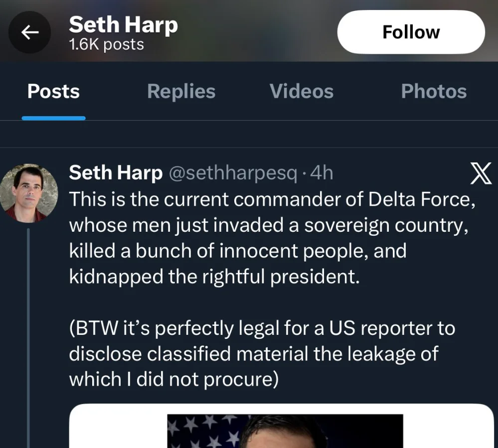Tap the BTW classified material paragraph

pos(262,354)
